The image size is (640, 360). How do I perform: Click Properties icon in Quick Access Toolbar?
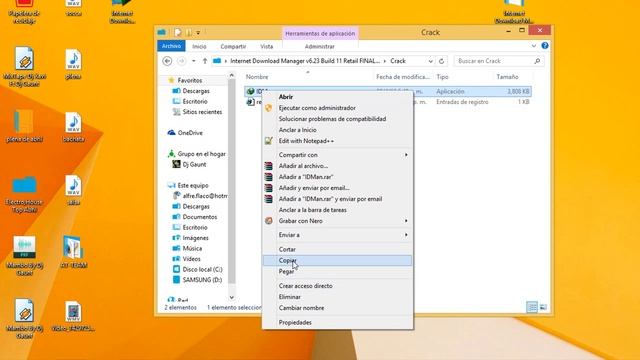pos(178,32)
